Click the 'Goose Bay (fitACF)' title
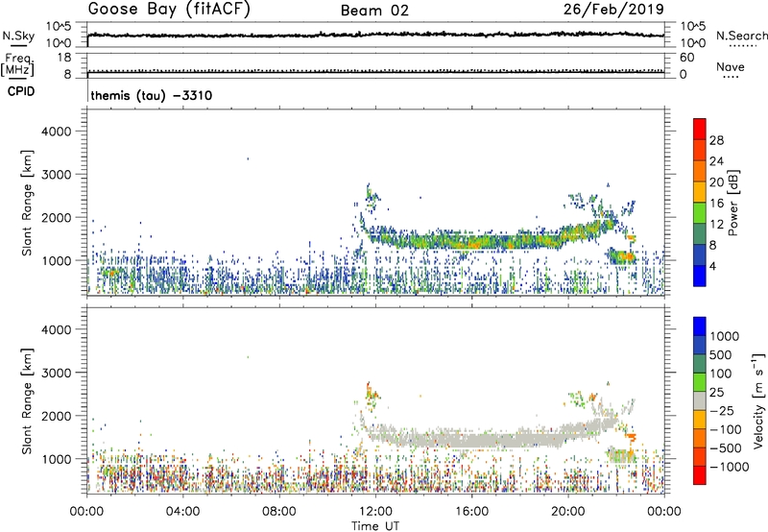 [169, 10]
